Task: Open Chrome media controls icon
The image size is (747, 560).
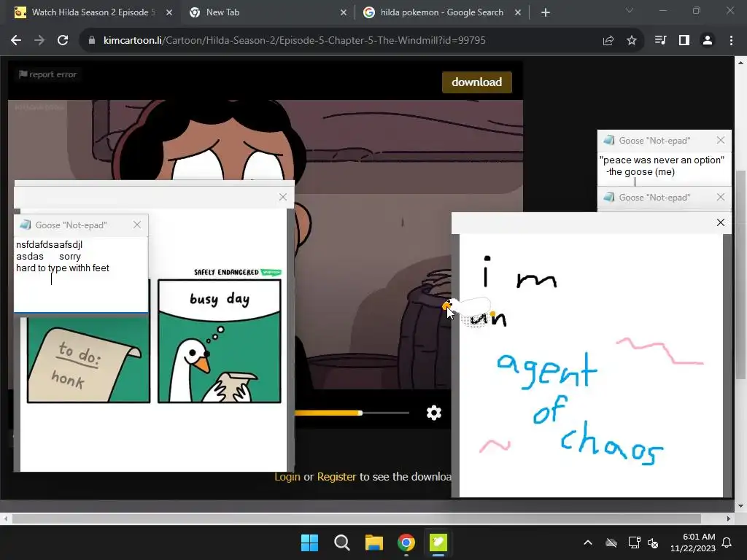Action: pyautogui.click(x=660, y=41)
